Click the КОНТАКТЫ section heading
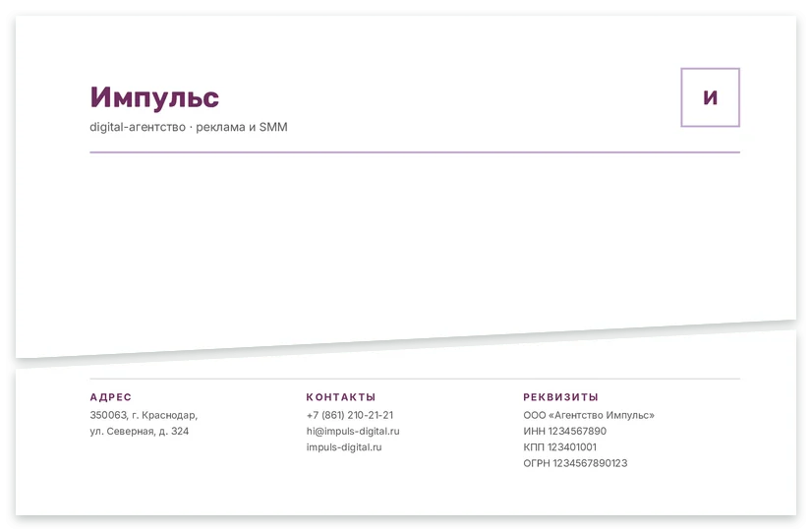 pyautogui.click(x=341, y=397)
